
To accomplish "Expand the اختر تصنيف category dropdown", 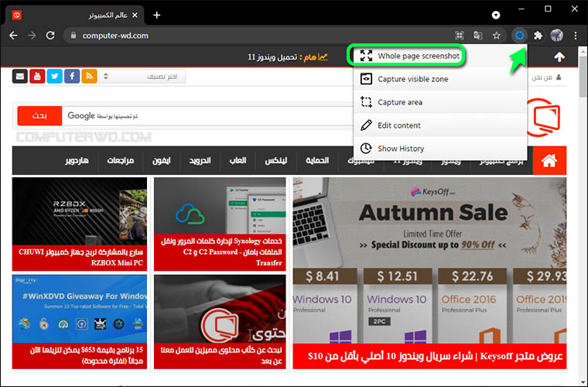I will [142, 77].
